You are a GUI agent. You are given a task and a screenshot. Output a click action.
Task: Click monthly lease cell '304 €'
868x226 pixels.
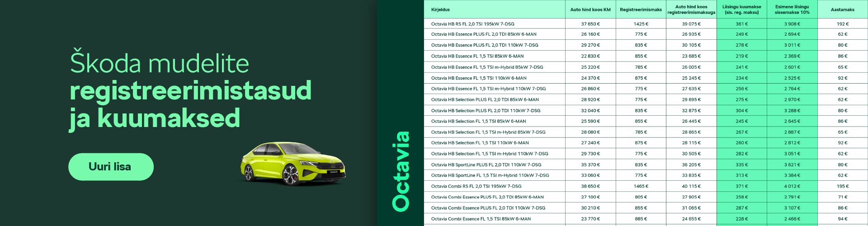pyautogui.click(x=741, y=110)
